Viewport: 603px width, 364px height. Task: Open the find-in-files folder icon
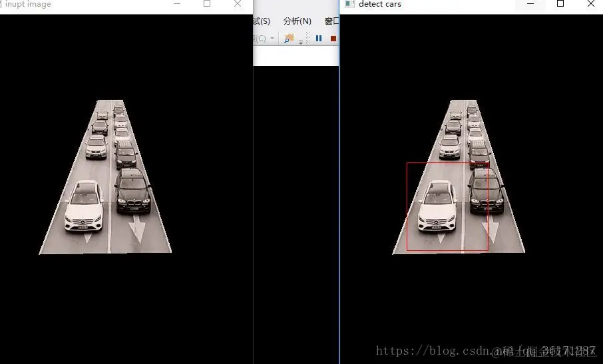289,39
